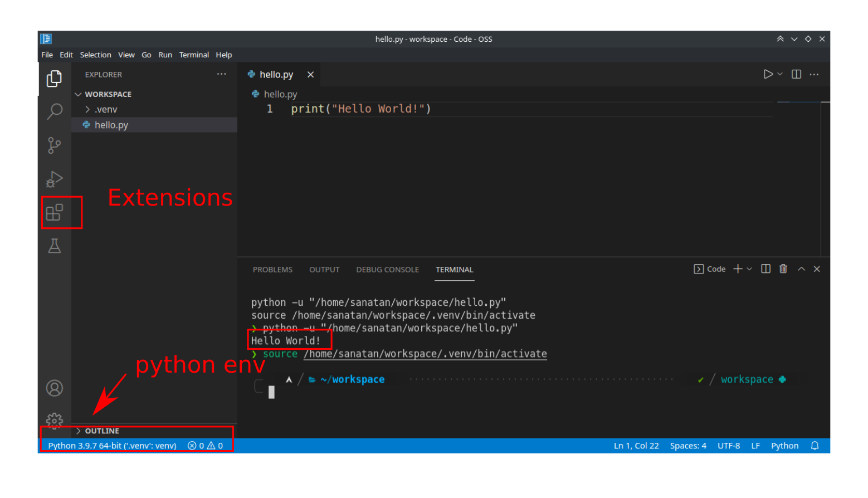
Task: Open the Go menu
Action: coord(146,55)
